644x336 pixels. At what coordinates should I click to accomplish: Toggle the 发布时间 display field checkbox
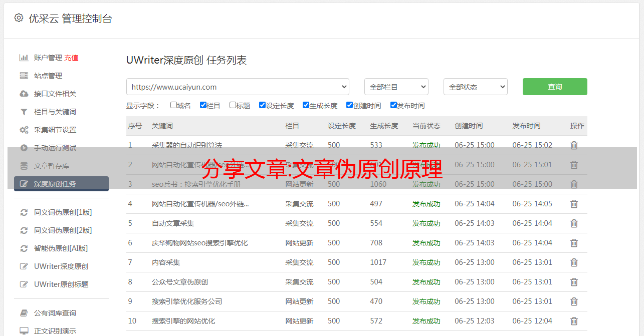(393, 105)
